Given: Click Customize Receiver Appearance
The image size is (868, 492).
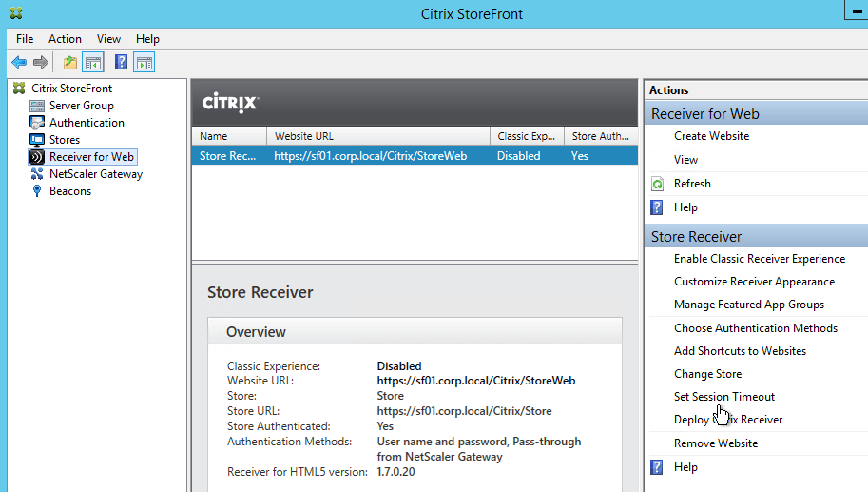Looking at the screenshot, I should pos(754,282).
